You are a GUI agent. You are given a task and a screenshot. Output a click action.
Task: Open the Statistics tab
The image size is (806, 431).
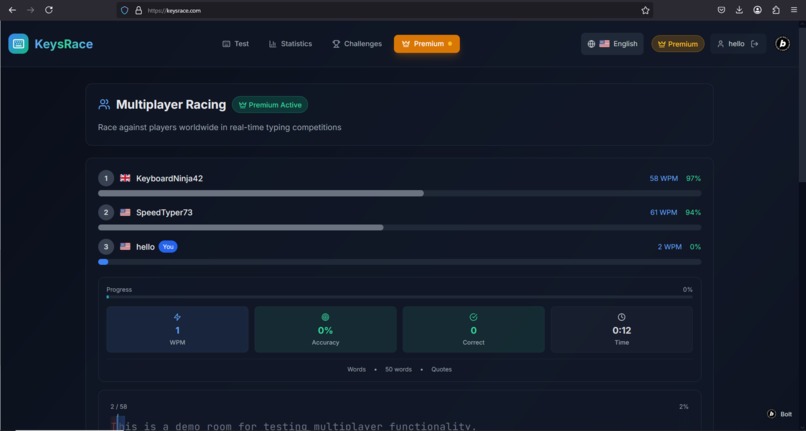point(290,44)
